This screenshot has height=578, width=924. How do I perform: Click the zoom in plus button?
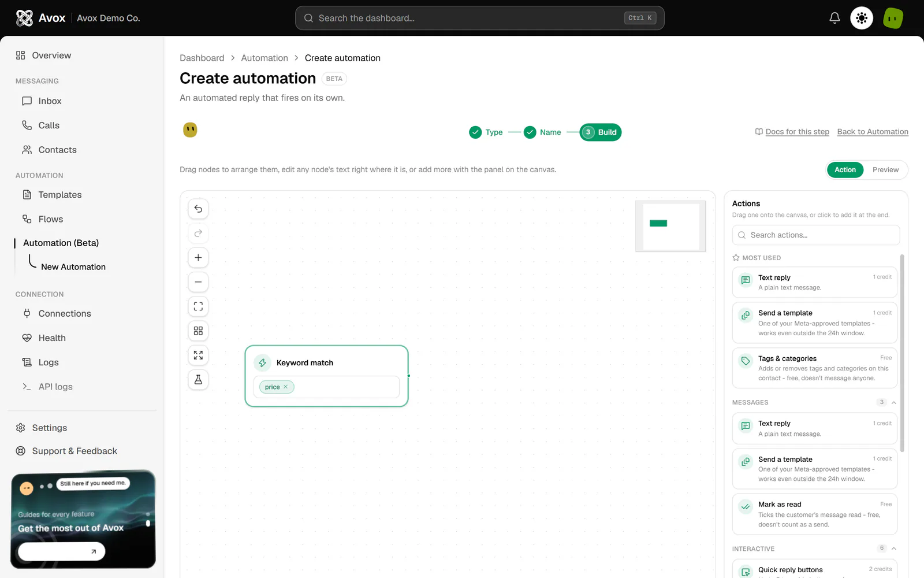tap(198, 258)
